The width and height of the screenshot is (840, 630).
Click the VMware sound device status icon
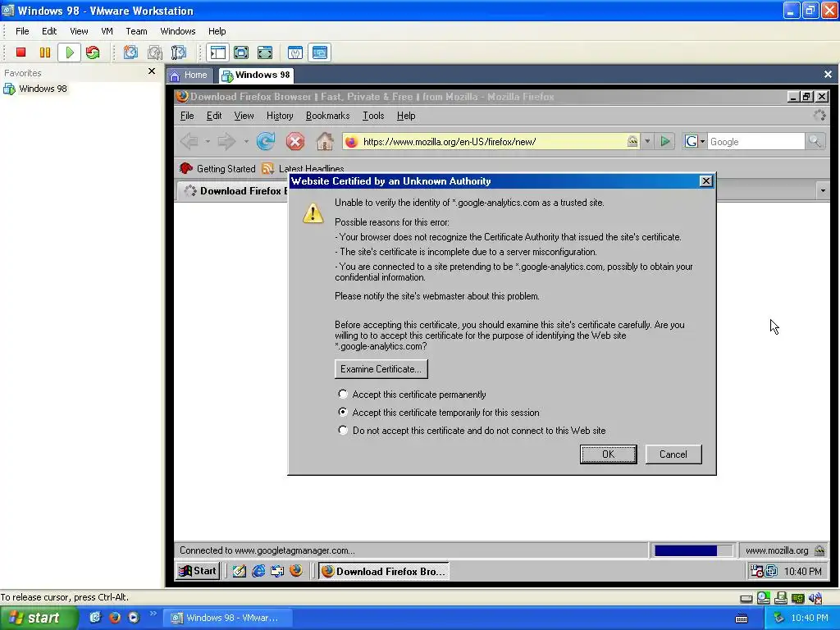pos(815,598)
